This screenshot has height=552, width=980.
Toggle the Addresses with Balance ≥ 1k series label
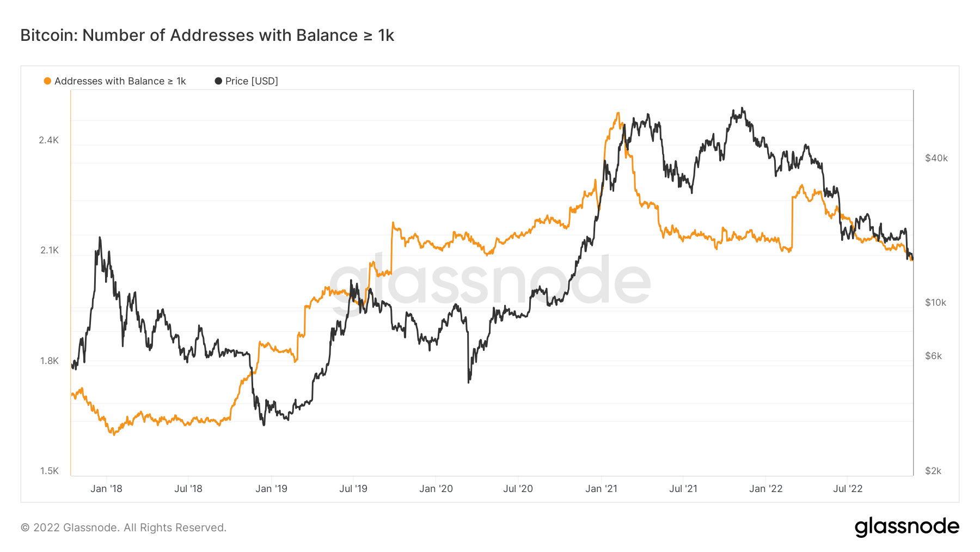point(120,81)
